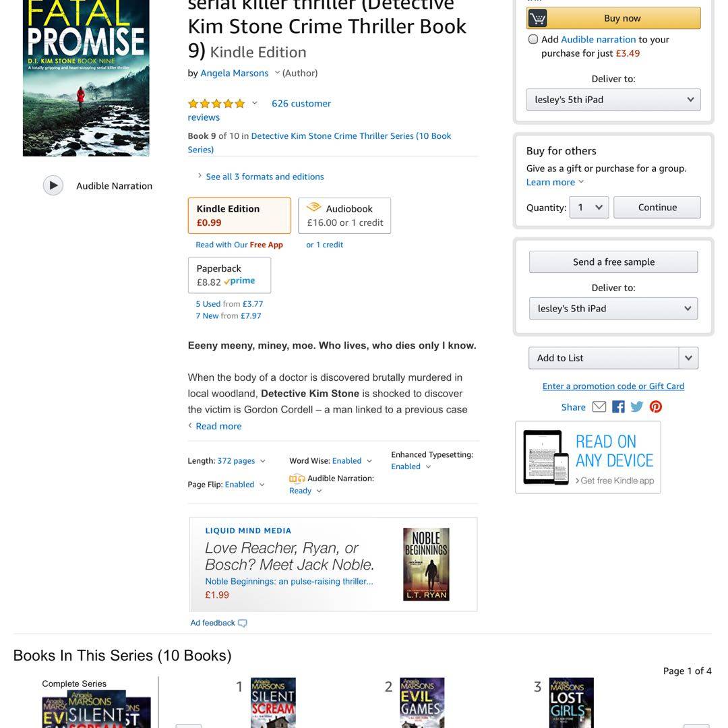728x728 pixels.
Task: Tick the Add Audible narration checkbox
Action: [x=533, y=40]
